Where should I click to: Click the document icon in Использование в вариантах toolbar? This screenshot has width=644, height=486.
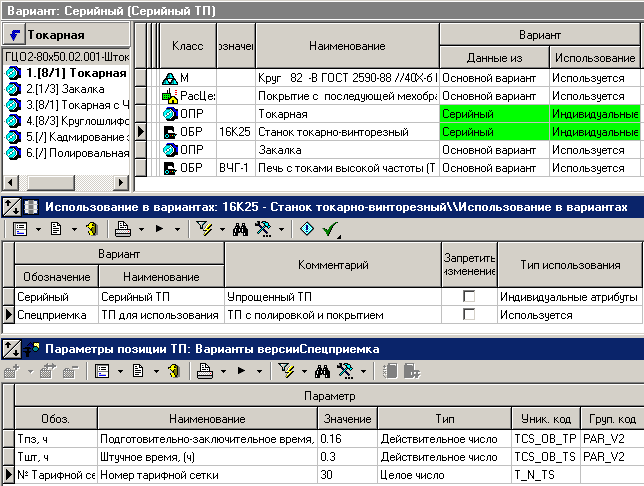(x=56, y=229)
